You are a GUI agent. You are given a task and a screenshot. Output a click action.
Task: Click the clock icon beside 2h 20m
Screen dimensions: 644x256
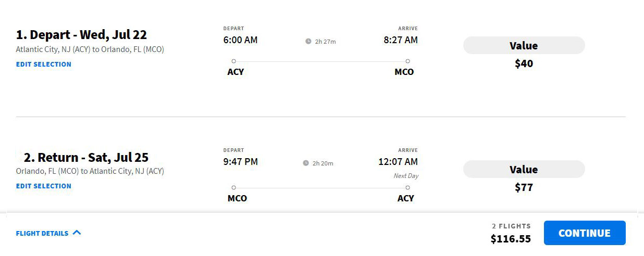306,163
